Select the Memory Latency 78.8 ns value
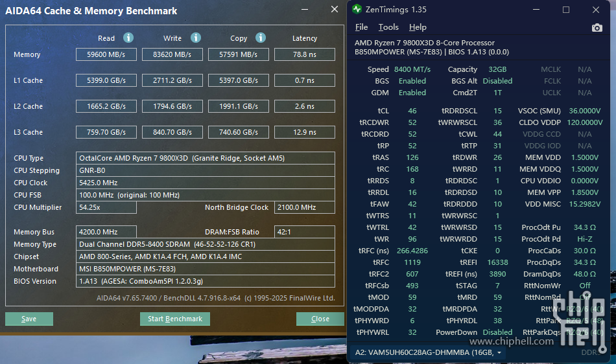The height and width of the screenshot is (364, 616). click(x=304, y=55)
